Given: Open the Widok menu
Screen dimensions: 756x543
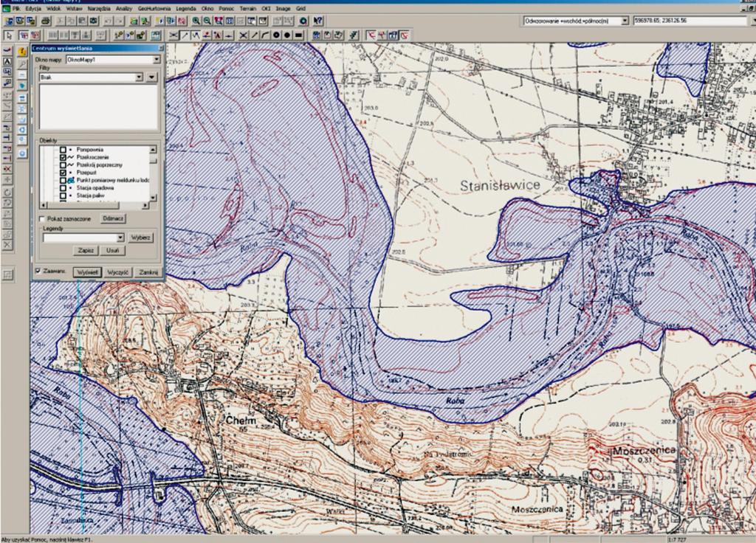Looking at the screenshot, I should (53, 9).
